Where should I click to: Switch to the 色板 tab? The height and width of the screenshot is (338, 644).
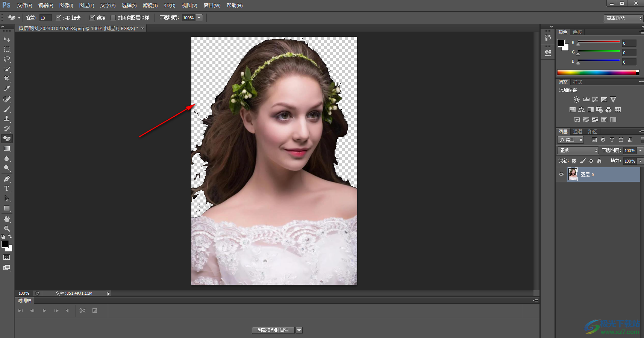point(577,32)
